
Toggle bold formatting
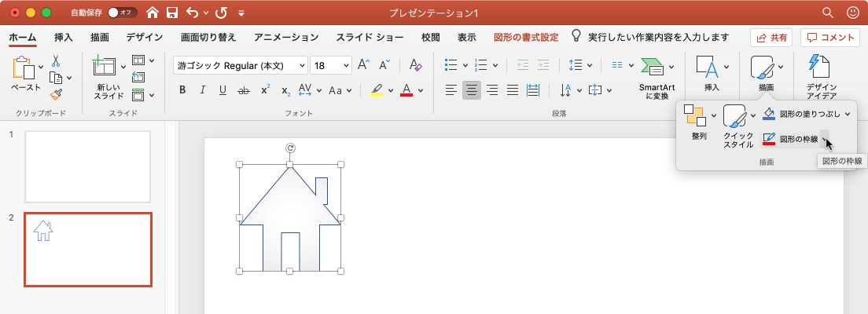[182, 90]
